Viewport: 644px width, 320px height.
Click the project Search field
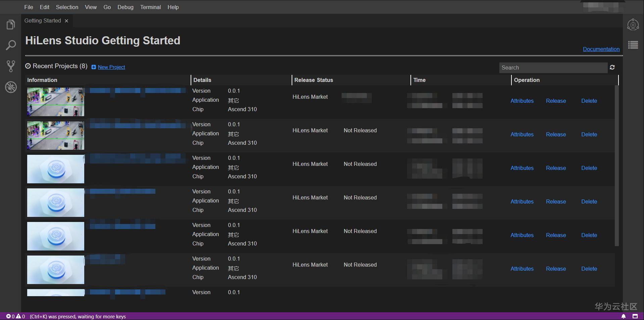[553, 67]
